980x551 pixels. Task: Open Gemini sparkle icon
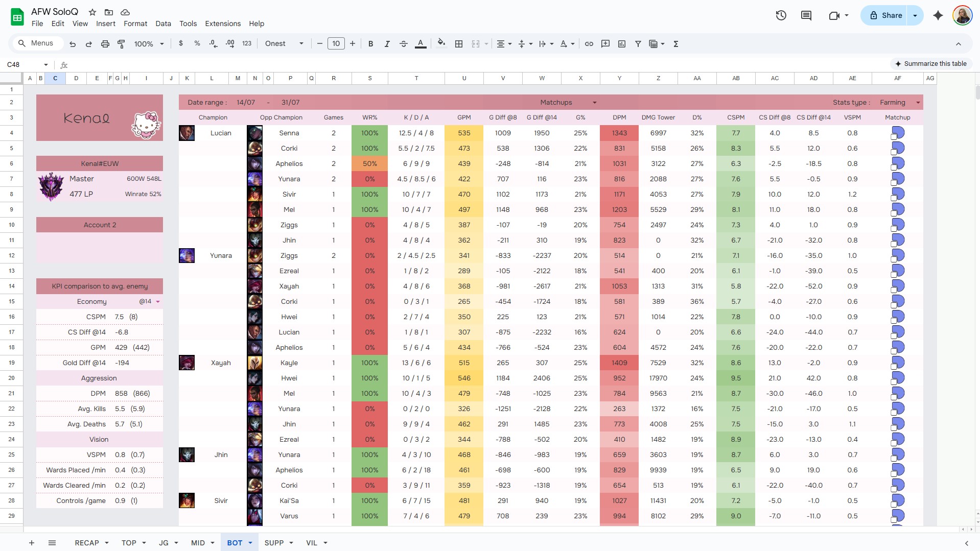click(x=938, y=15)
